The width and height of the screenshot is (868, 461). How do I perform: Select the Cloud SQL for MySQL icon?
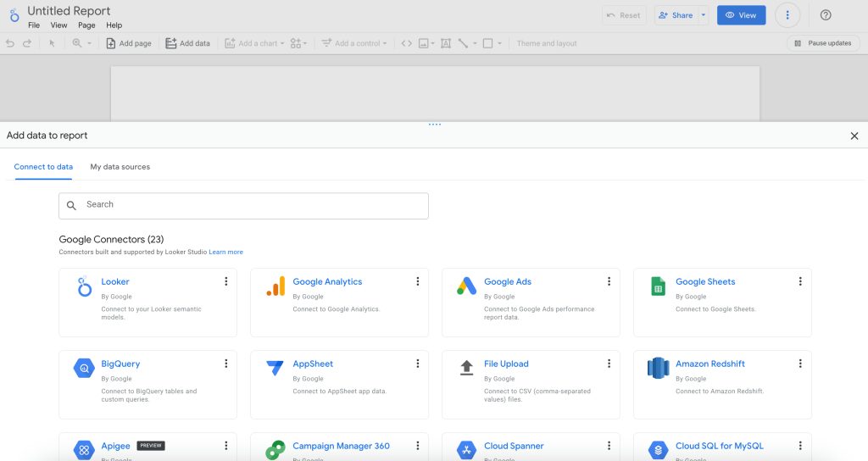coord(658,450)
